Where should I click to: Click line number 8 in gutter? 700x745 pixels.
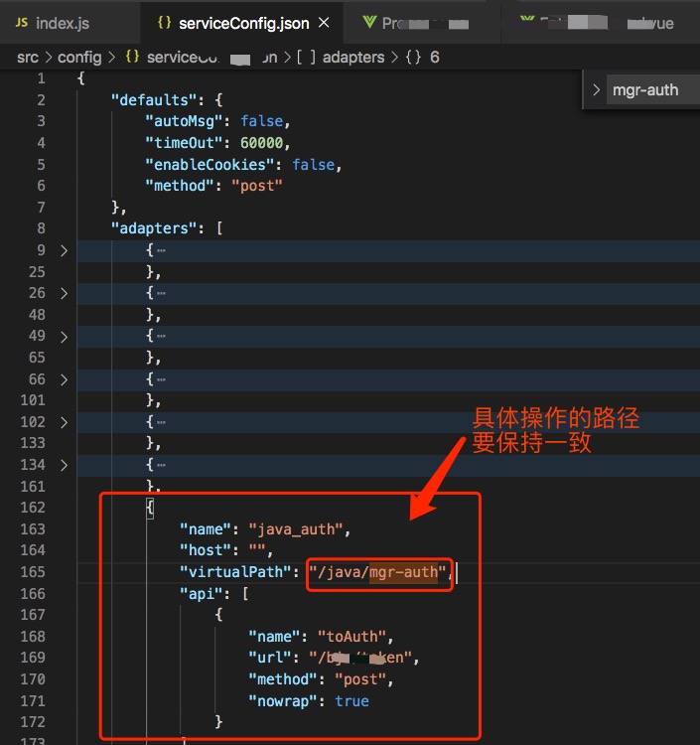click(42, 228)
